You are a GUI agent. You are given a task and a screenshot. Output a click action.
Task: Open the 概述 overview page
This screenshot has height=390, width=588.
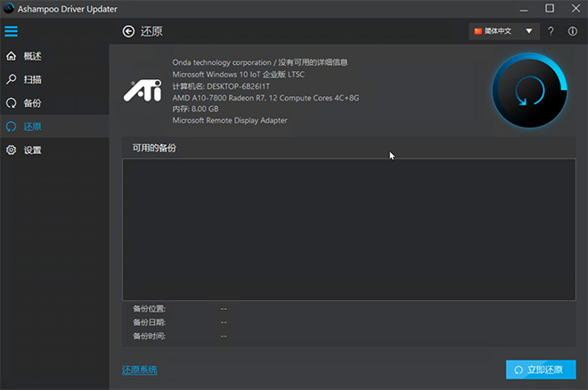coord(54,56)
